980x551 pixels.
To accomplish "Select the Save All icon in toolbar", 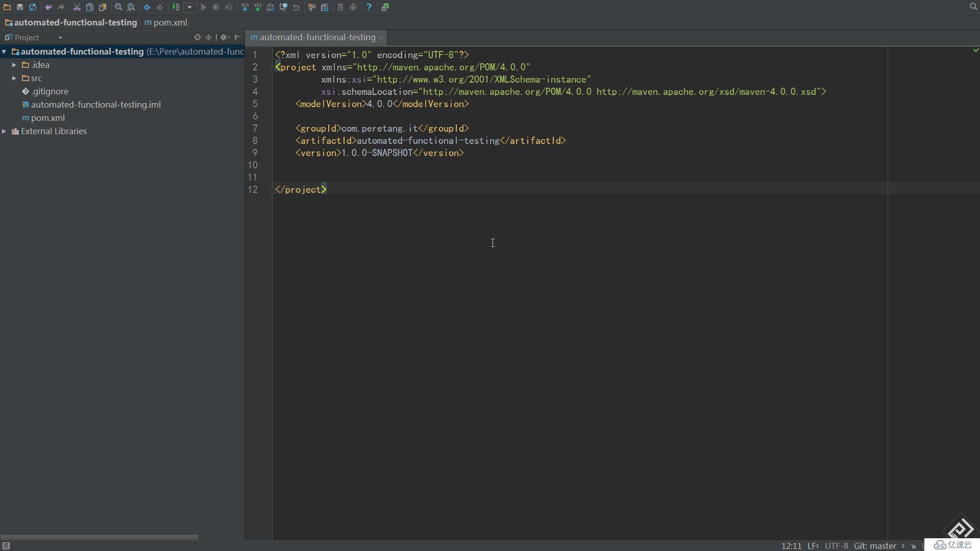I will [19, 7].
